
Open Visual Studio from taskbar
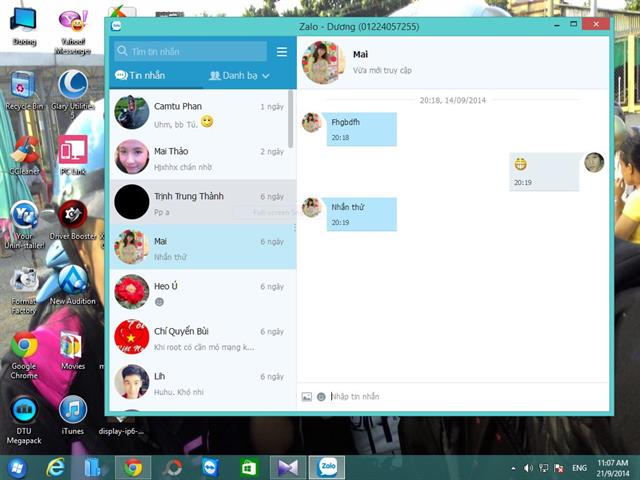288,468
